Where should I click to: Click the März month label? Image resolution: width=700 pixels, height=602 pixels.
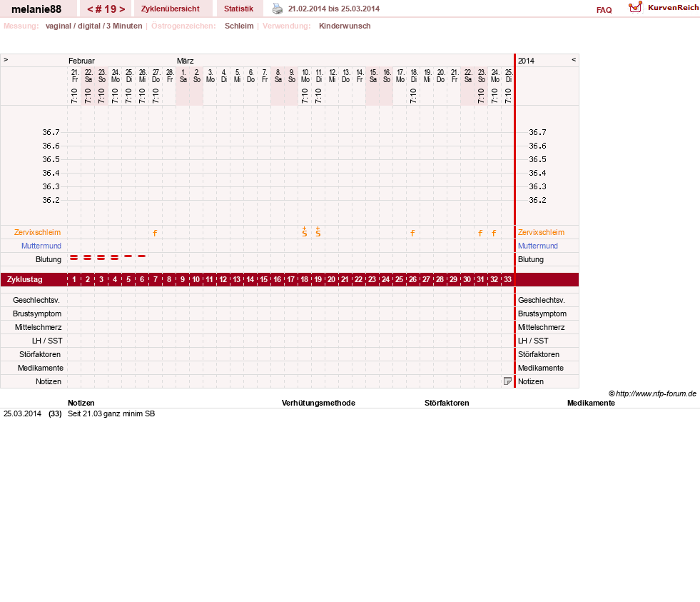186,61
